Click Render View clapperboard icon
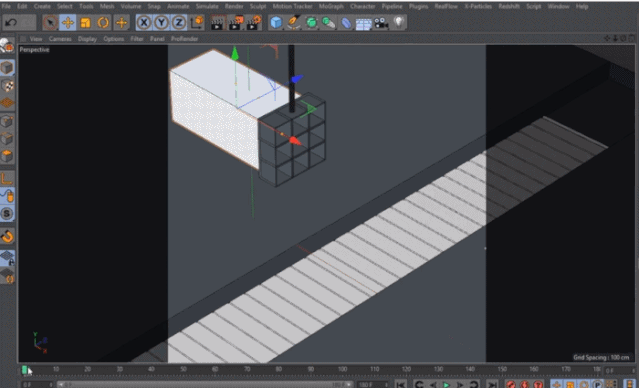This screenshot has width=639, height=388. [217, 23]
